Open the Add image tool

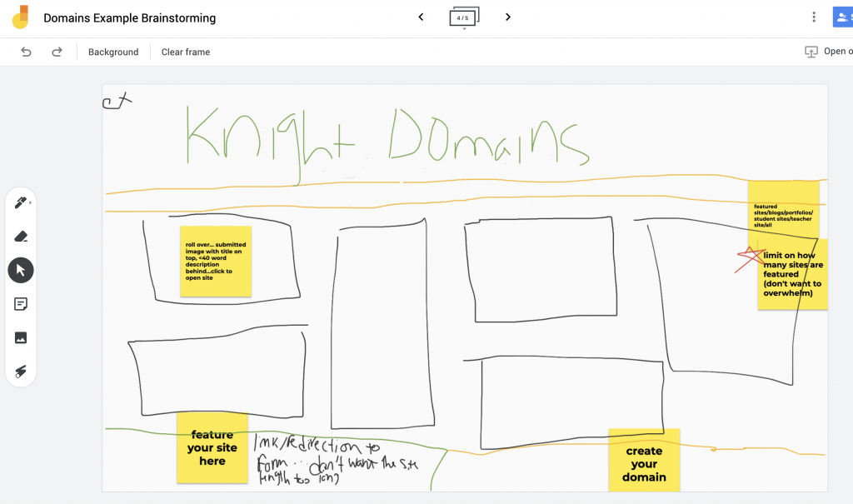(21, 337)
